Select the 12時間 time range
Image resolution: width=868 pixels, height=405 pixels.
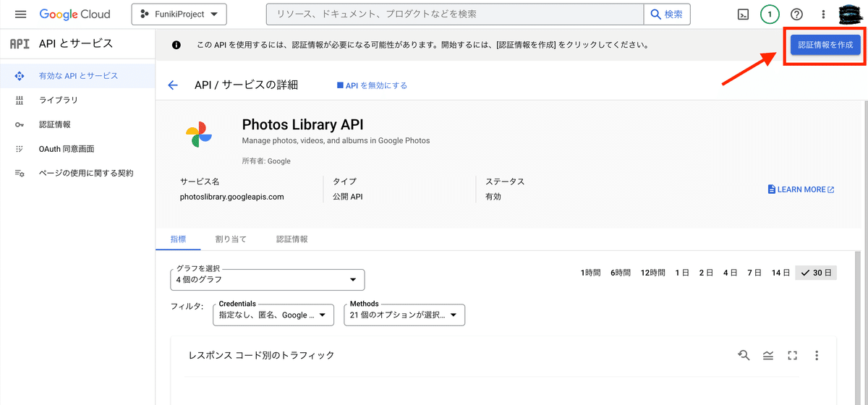click(x=652, y=273)
